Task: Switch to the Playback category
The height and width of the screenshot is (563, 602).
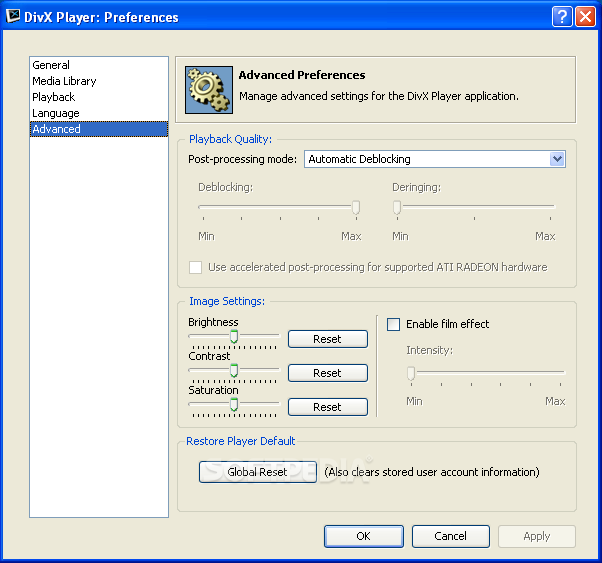Action: coord(99,97)
